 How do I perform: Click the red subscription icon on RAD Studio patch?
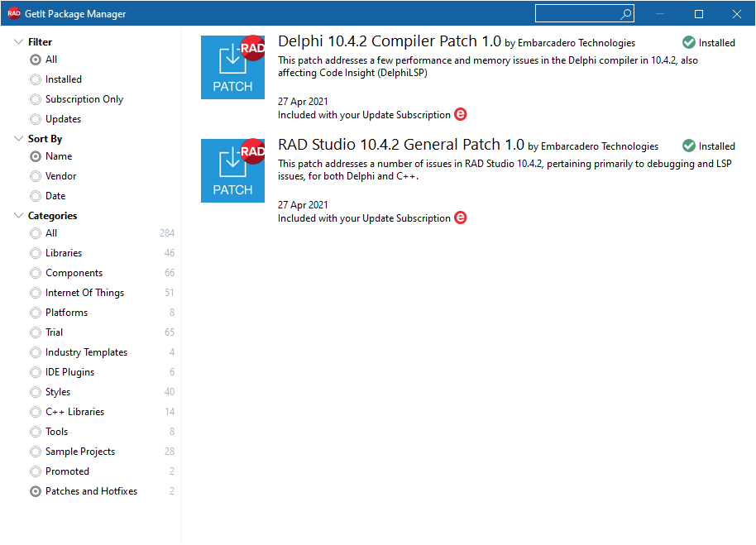coord(460,218)
